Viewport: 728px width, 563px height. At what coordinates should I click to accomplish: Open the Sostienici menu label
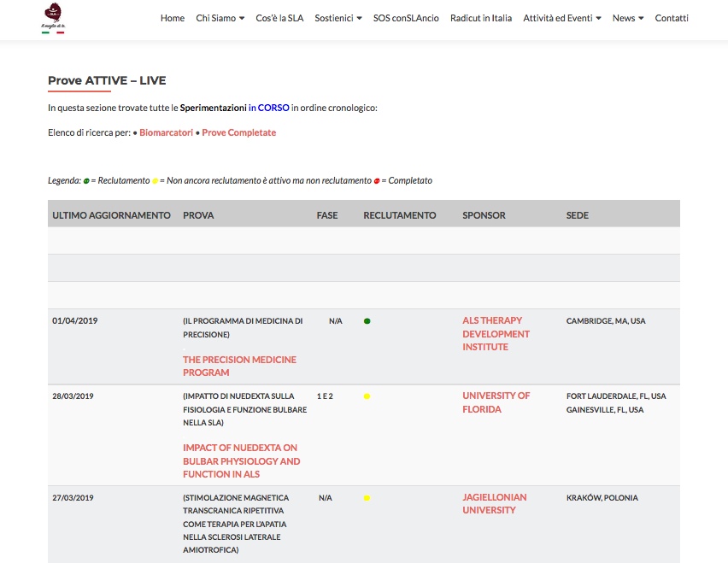point(334,18)
